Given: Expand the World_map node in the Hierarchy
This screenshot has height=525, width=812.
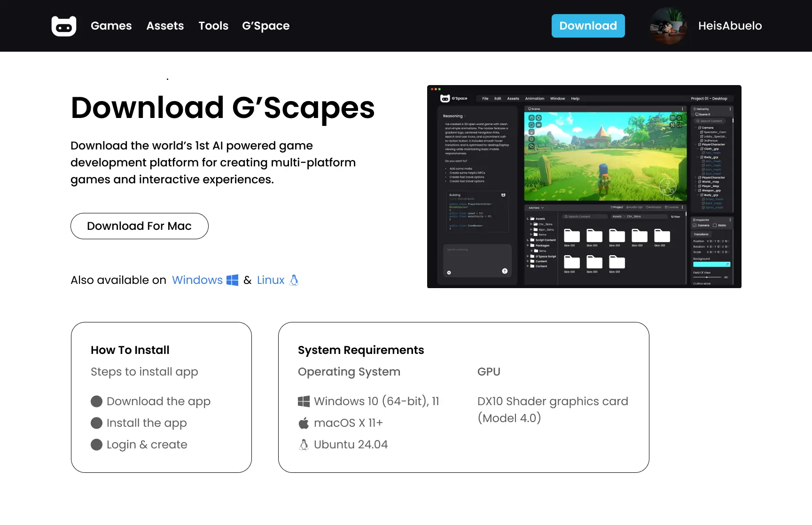Looking at the screenshot, I should point(695,181).
